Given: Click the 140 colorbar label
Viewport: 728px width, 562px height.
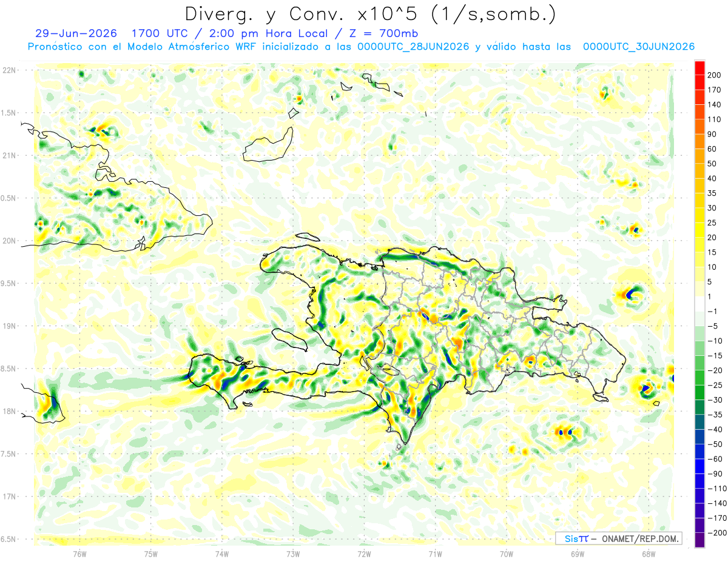Looking at the screenshot, I should [x=715, y=104].
